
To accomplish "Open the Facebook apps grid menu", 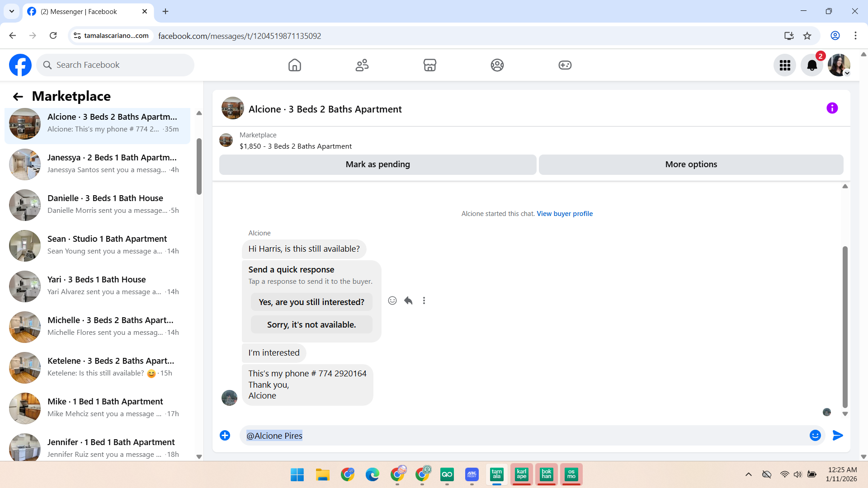I will click(x=785, y=66).
